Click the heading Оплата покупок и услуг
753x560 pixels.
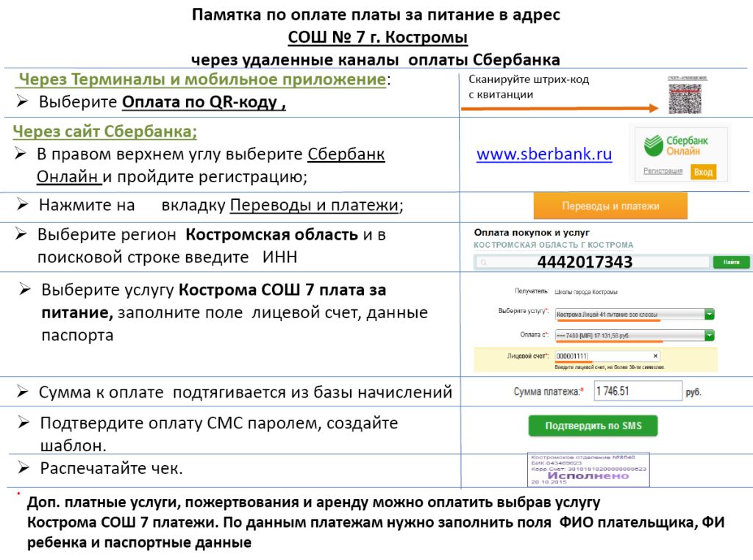[x=532, y=232]
